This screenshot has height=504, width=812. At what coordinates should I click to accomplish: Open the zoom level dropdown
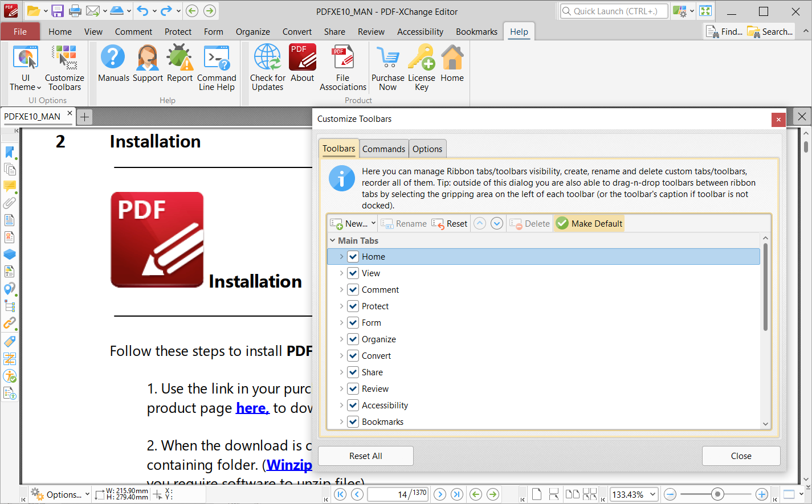tap(652, 494)
